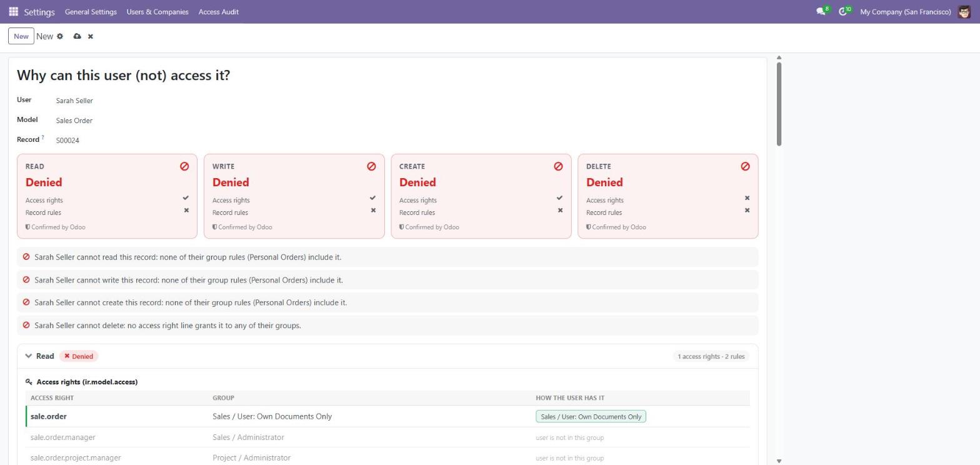Save record with cloud upload icon

coord(77,36)
